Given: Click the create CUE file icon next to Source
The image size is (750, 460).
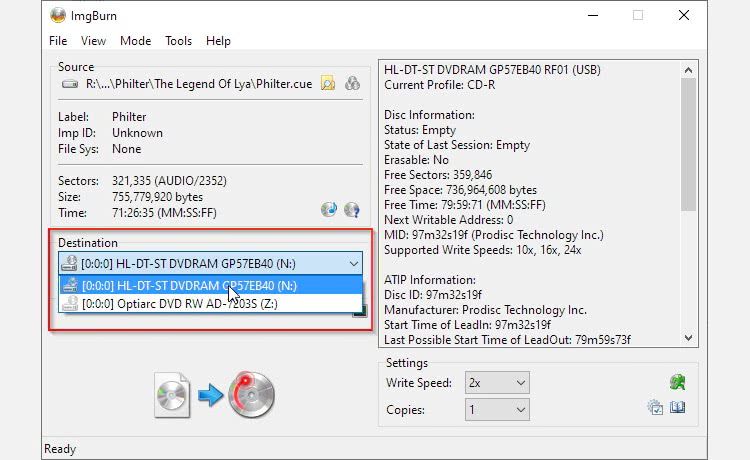Looking at the screenshot, I should click(x=353, y=83).
